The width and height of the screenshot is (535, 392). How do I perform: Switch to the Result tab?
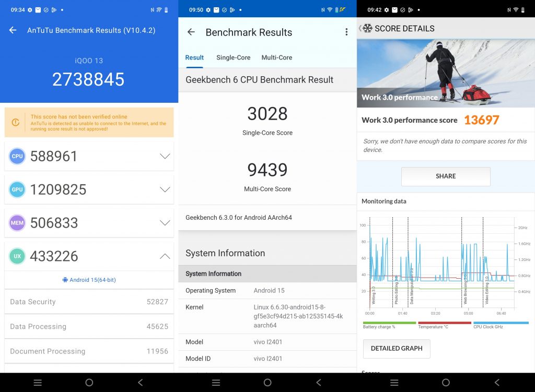(194, 57)
